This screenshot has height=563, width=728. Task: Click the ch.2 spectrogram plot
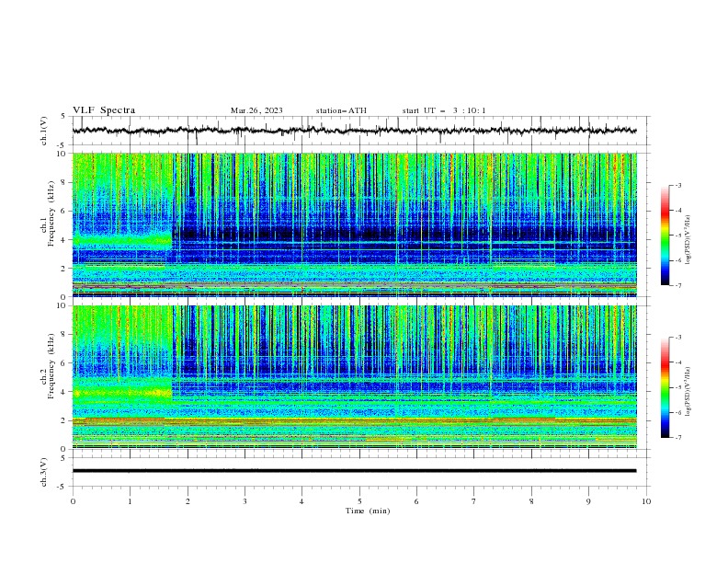[355, 377]
